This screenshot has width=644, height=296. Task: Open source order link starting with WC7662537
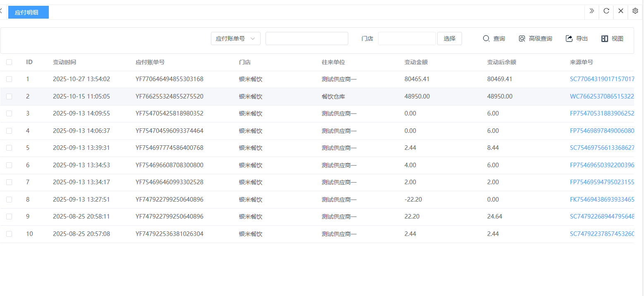pos(602,96)
